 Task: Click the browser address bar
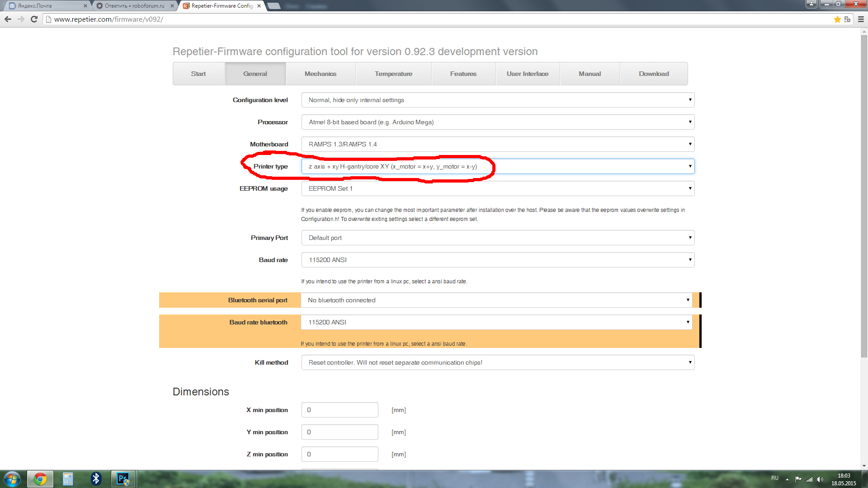click(407, 19)
